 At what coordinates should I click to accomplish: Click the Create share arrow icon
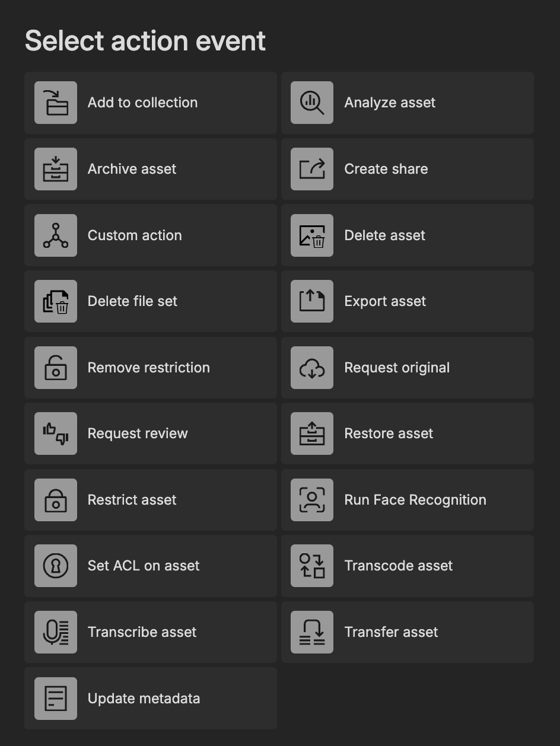(x=312, y=169)
